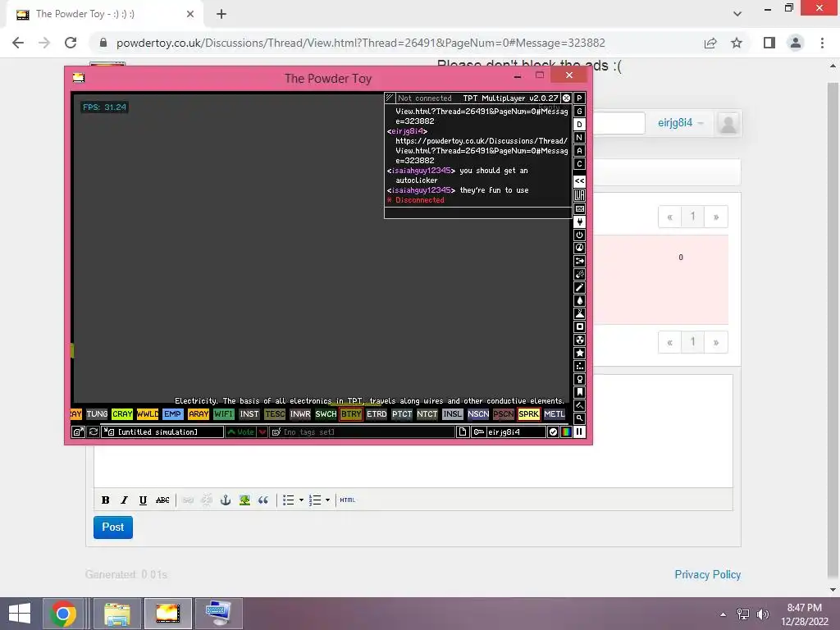Viewport: 840px width, 630px height.
Task: Open Chrome tab search chevron
Action: 737,14
